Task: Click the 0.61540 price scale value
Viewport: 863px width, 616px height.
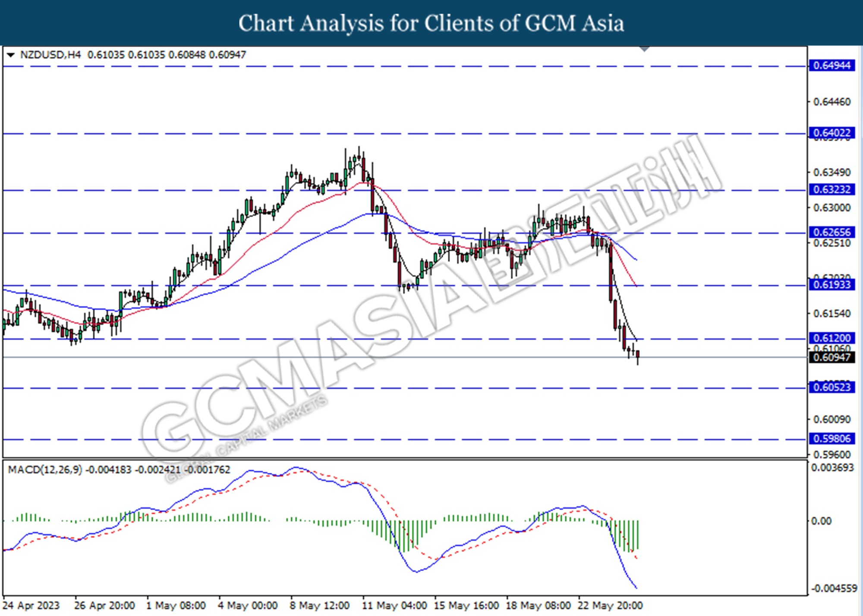Action: tap(832, 314)
